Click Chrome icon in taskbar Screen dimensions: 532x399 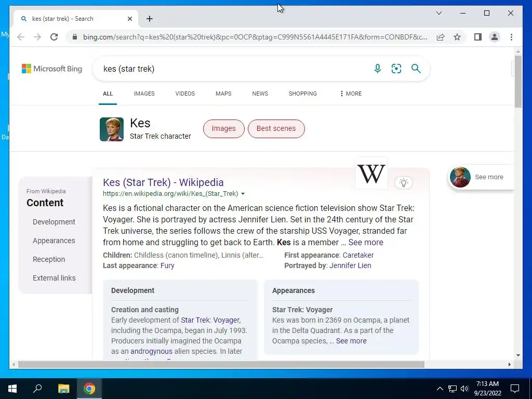[x=89, y=389]
